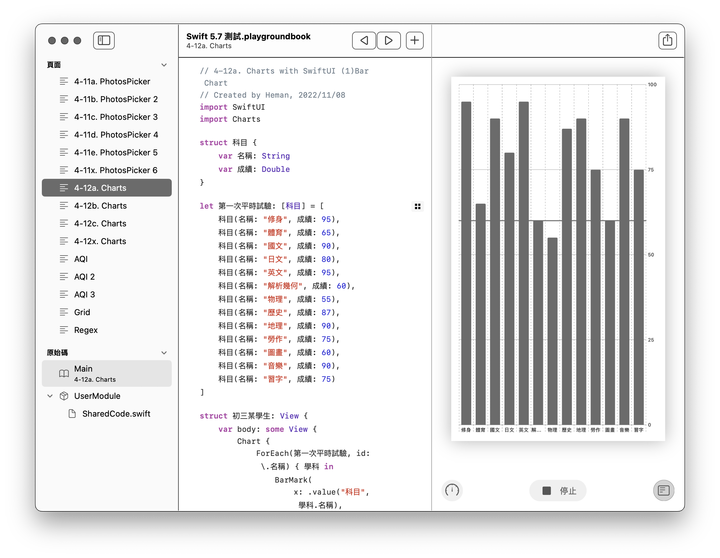
Task: Click the page icon beside 4-11a. PhotosPicker
Action: [64, 81]
